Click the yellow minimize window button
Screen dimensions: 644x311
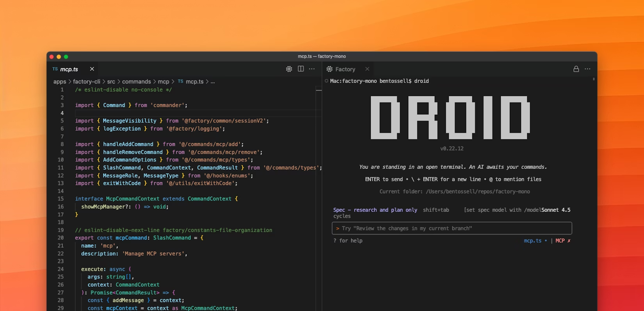coord(59,57)
